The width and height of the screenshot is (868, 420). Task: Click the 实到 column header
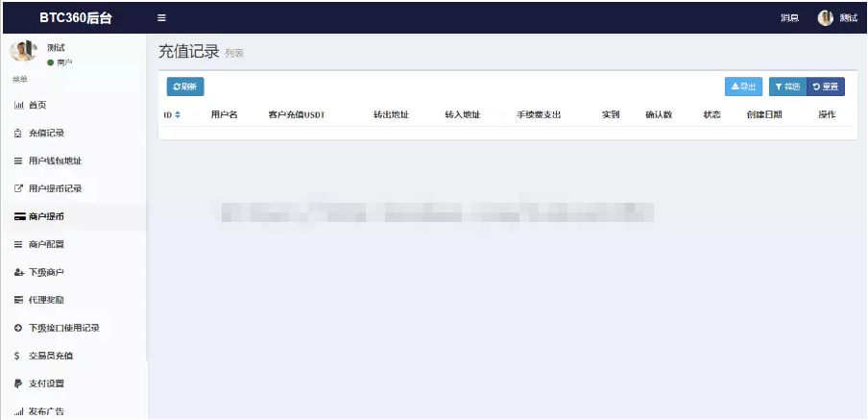pos(611,115)
